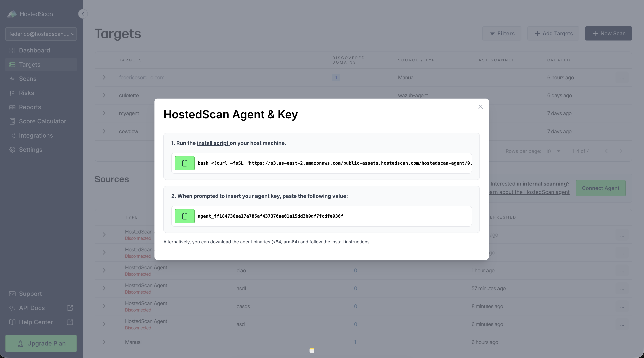Open the account dropdown federico@hostedscan
644x358 pixels.
tap(41, 34)
